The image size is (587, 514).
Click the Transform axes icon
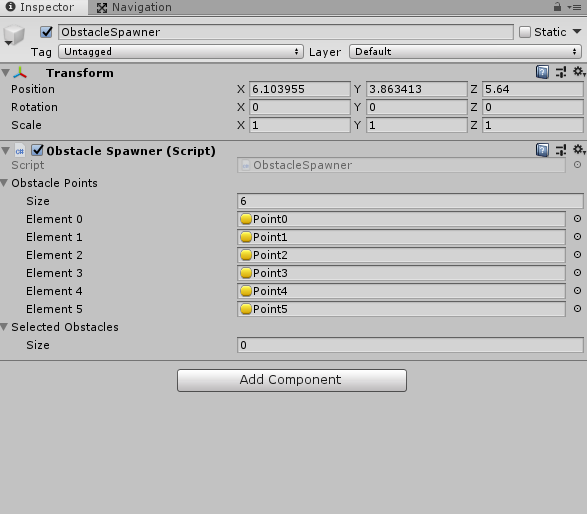(x=20, y=73)
